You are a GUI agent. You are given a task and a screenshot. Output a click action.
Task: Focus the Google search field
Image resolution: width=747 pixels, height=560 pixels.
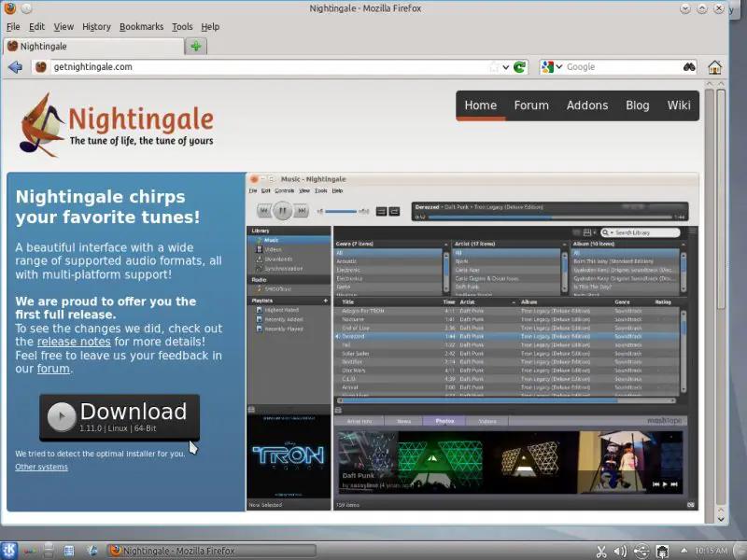(x=623, y=67)
